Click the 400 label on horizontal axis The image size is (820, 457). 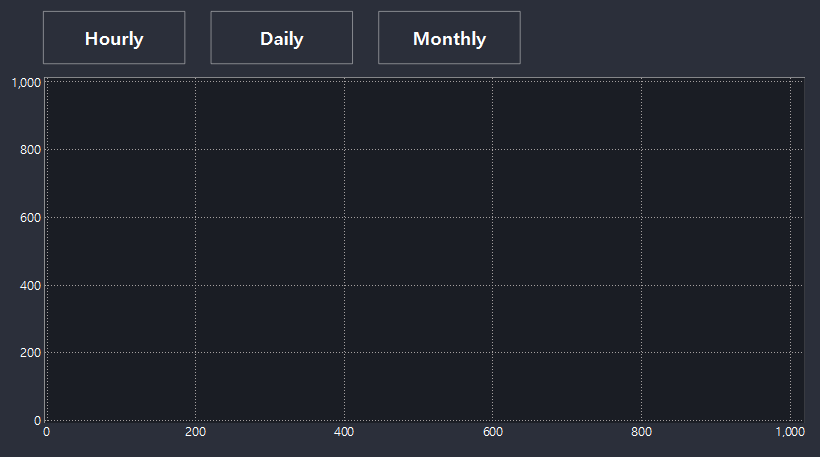click(x=344, y=432)
